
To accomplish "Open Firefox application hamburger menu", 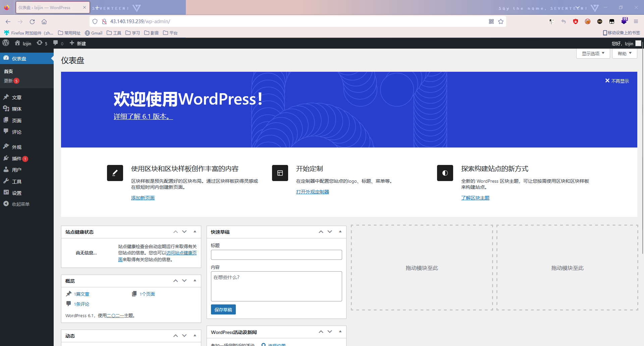I will pos(636,21).
